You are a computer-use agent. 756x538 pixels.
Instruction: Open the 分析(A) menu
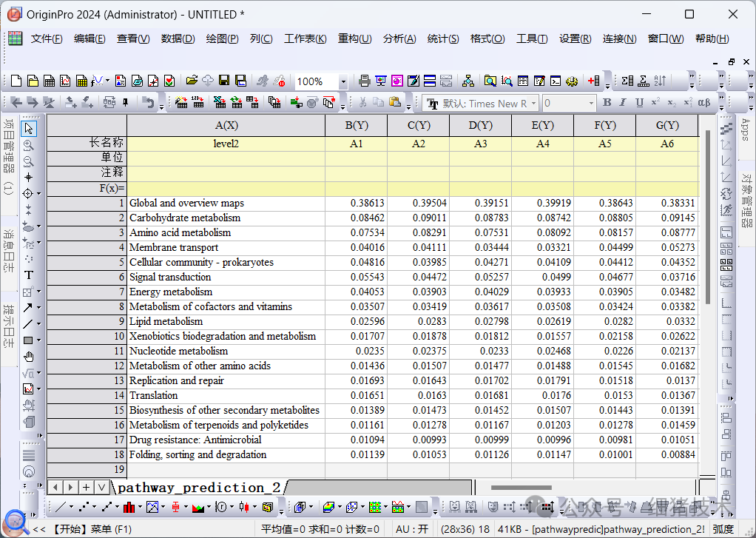[399, 38]
